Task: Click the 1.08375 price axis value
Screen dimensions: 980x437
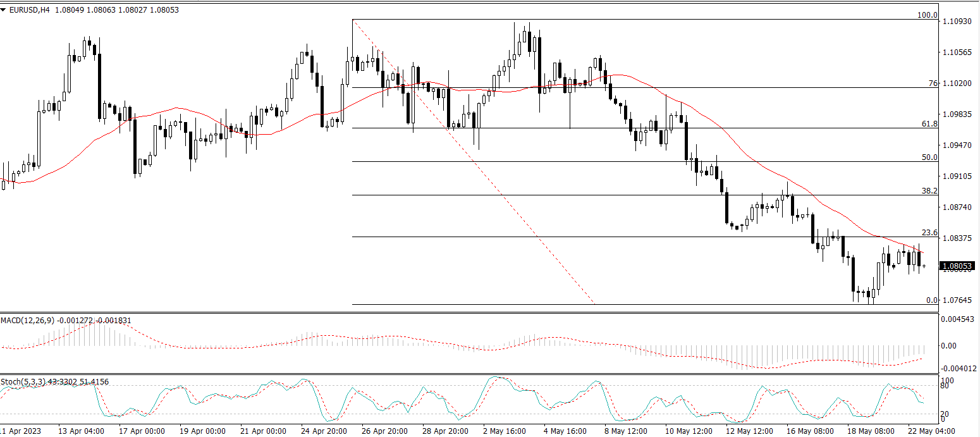Action: 957,238
